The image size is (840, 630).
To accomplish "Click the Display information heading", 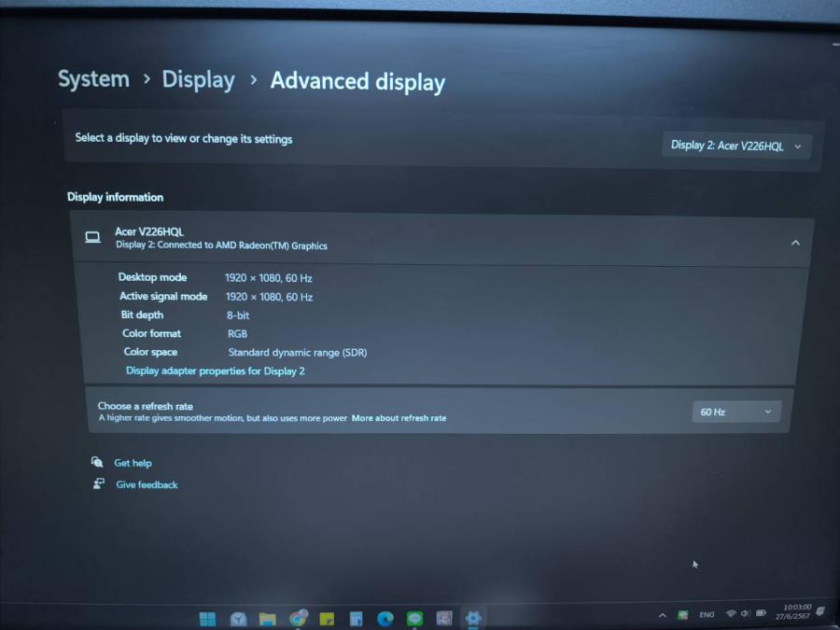I will (x=115, y=197).
